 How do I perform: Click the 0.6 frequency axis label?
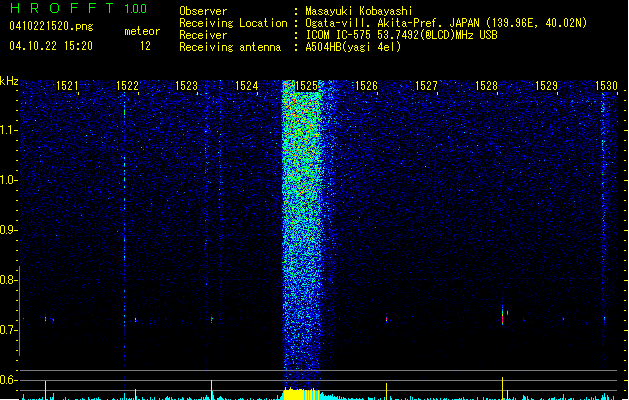(8, 380)
